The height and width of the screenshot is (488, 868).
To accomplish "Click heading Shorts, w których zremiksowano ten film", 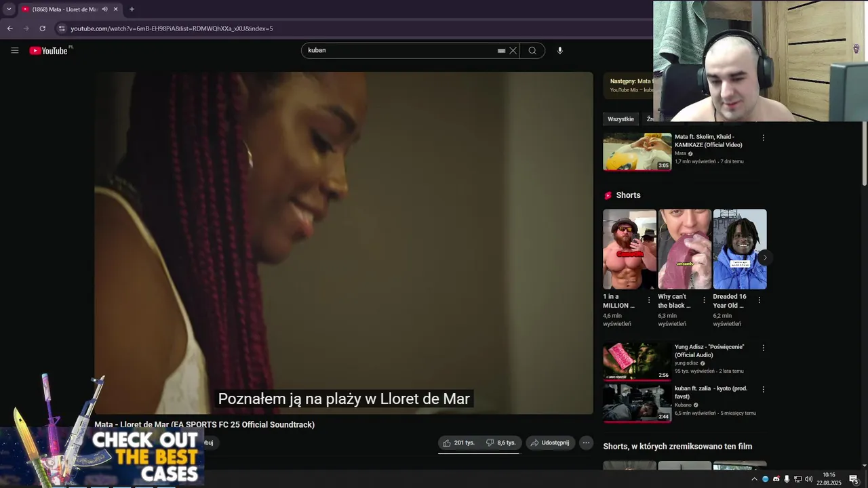I will pos(677,447).
